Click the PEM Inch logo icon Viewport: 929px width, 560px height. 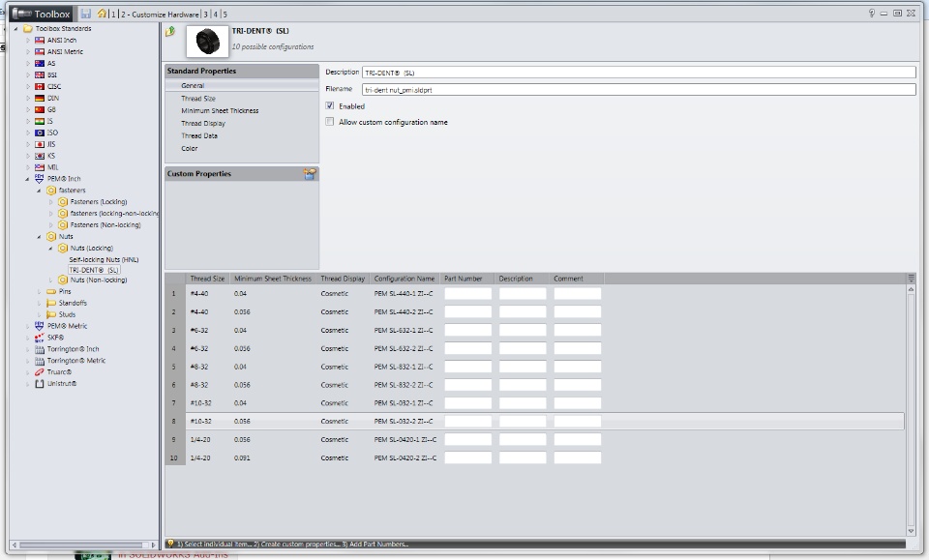[40, 178]
